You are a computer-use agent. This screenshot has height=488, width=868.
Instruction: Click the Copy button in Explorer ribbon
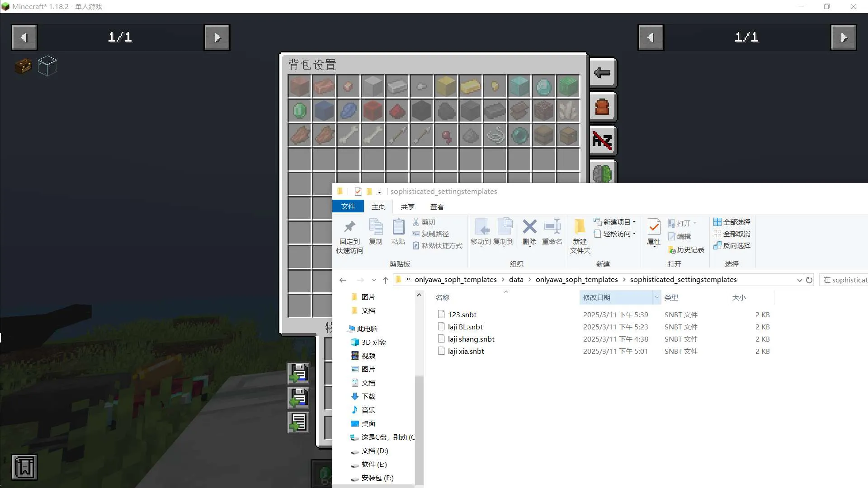(375, 232)
